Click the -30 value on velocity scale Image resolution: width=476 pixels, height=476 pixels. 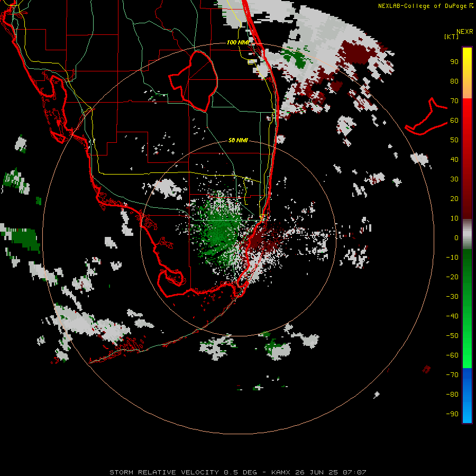coord(452,297)
